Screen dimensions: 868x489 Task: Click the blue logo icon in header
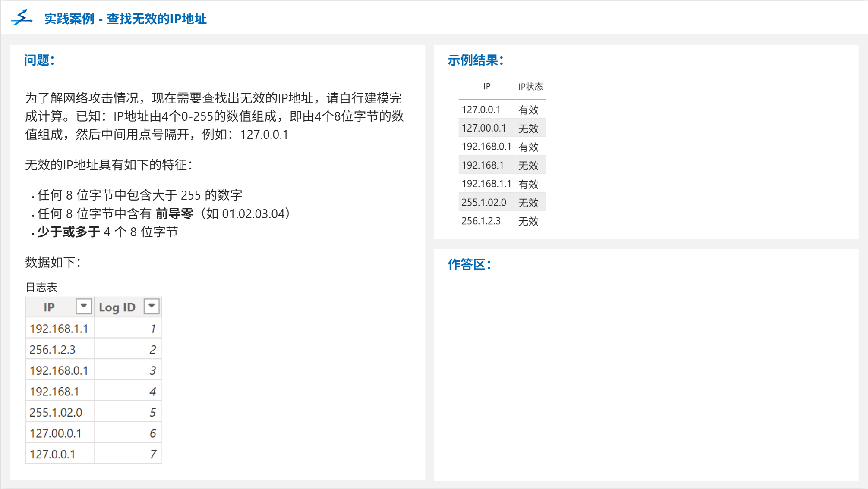(22, 18)
